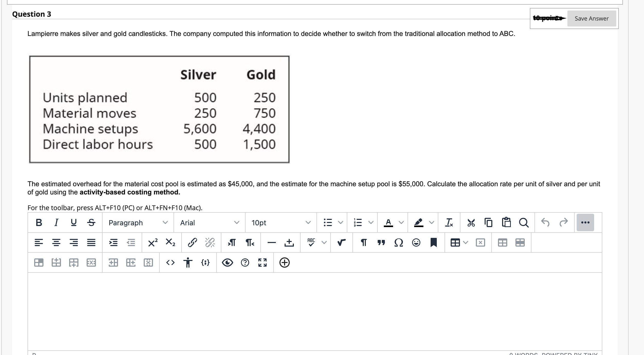
Task: Open the text color picker arrow
Action: [401, 222]
